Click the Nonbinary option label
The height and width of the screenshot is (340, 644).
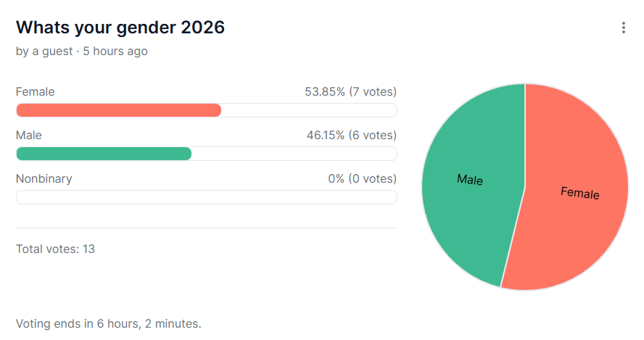tap(44, 178)
